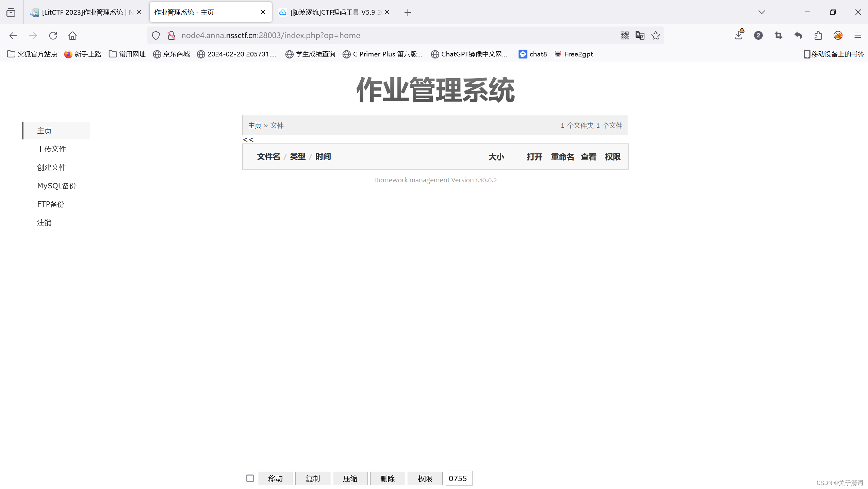Image resolution: width=868 pixels, height=489 pixels.
Task: Open the downloads panel icon
Action: point(739,35)
